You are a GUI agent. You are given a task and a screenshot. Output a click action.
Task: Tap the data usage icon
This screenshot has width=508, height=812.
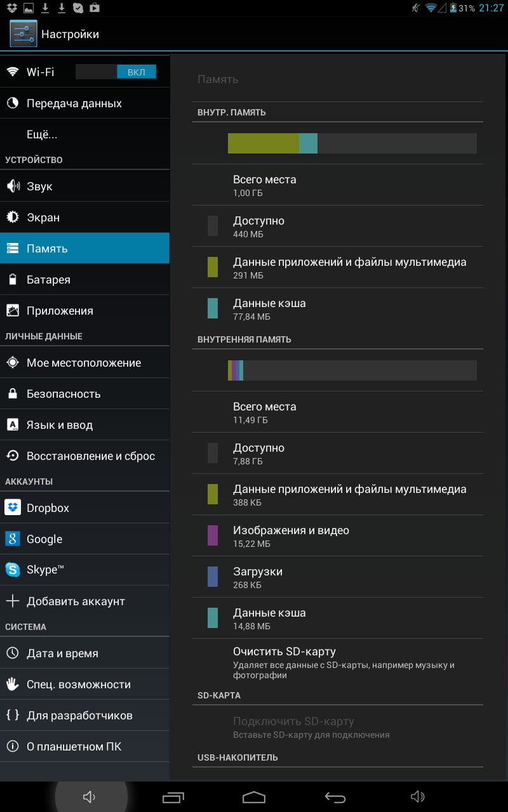click(x=12, y=103)
